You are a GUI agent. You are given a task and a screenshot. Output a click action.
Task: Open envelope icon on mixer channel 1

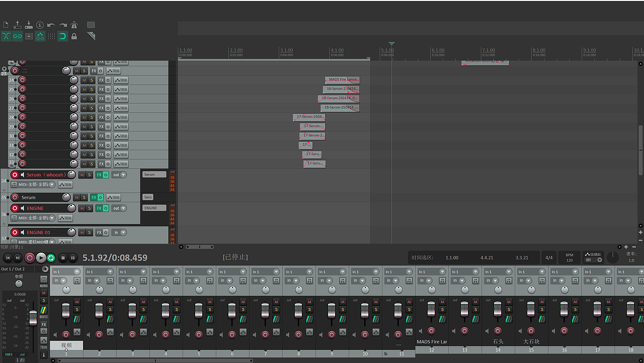click(x=77, y=332)
